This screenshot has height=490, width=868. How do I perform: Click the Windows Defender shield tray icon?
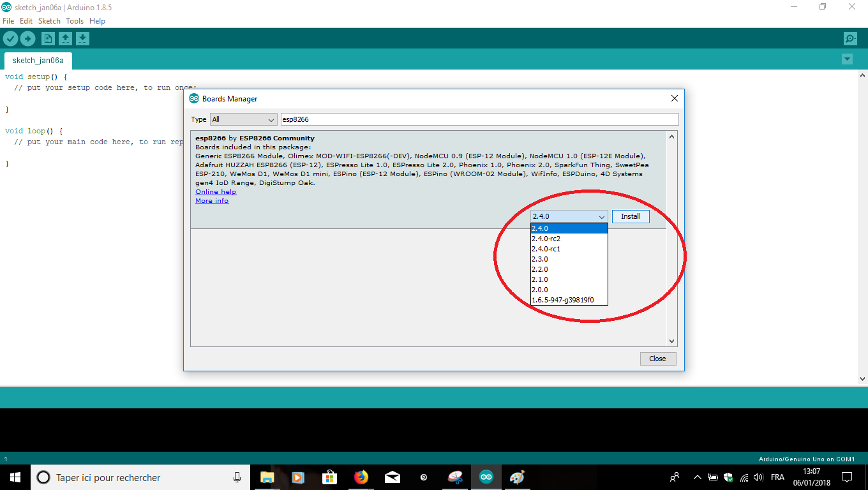click(728, 477)
